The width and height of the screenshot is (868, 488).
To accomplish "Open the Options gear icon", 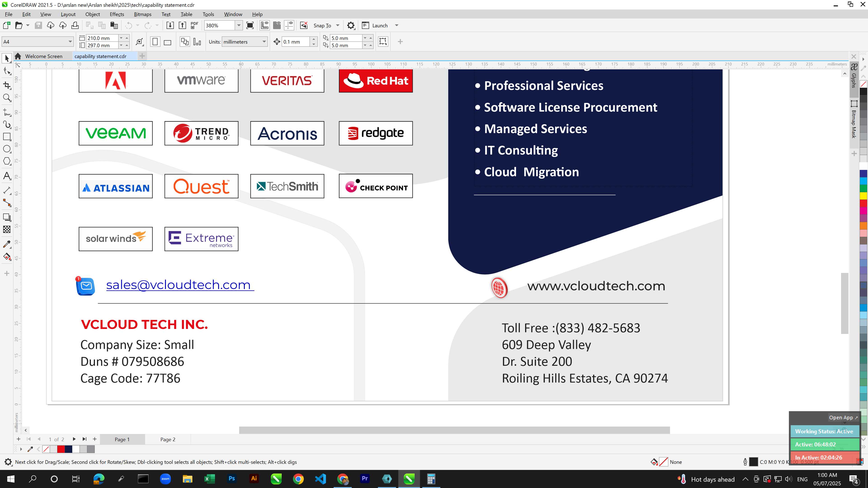I will (351, 25).
